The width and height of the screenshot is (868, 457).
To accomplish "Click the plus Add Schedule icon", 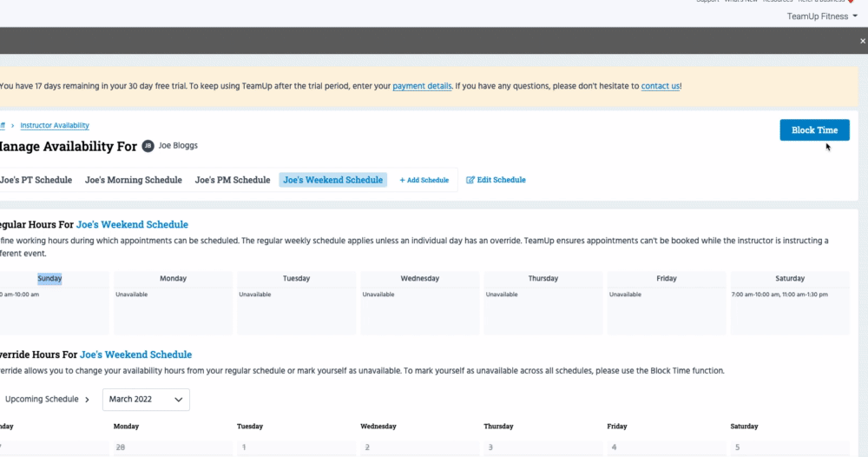I will pos(402,180).
